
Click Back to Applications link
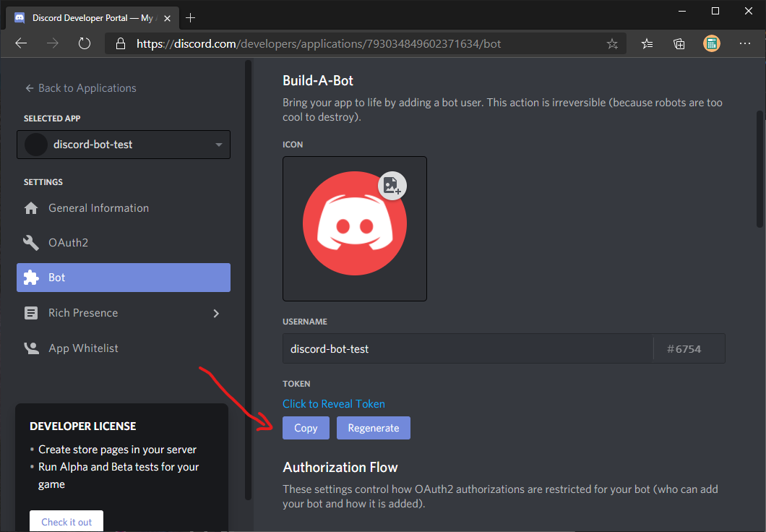(x=81, y=88)
